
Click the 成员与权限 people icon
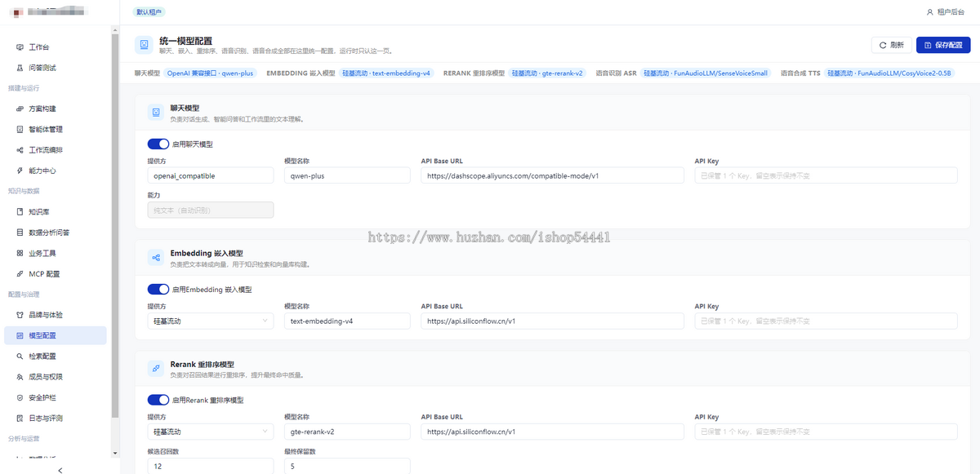pos(20,377)
